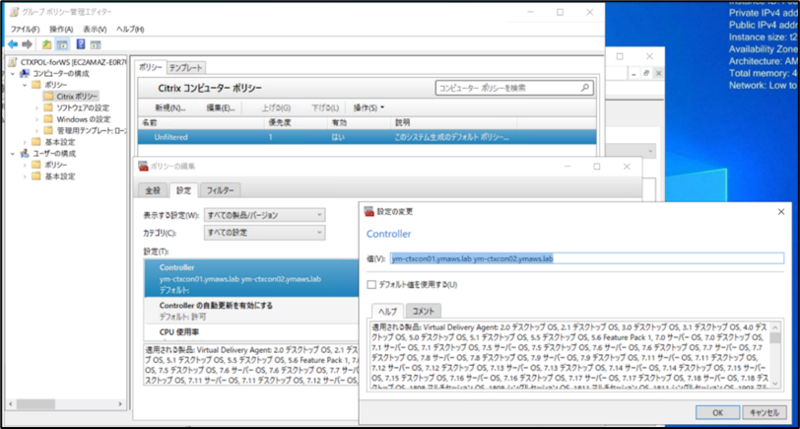The height and width of the screenshot is (429, 800).
Task: Enable デフォルト値を使用する checkbox
Action: [371, 285]
